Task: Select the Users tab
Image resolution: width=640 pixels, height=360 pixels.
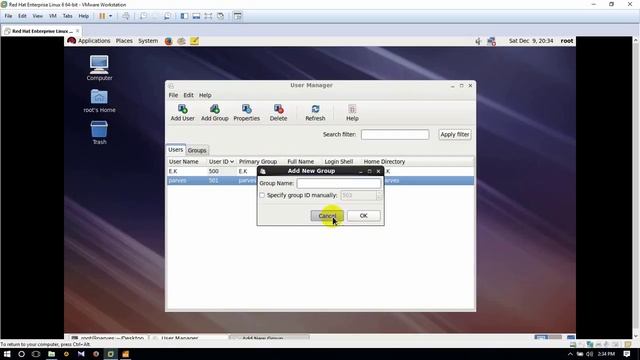Action: tap(176, 150)
